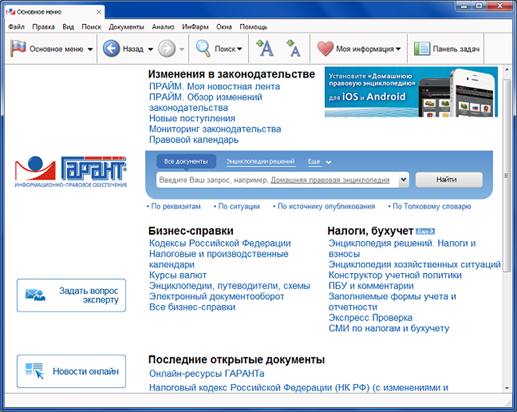Click the scrollbar down arrow
This screenshot has height=412, width=517.
point(507,388)
